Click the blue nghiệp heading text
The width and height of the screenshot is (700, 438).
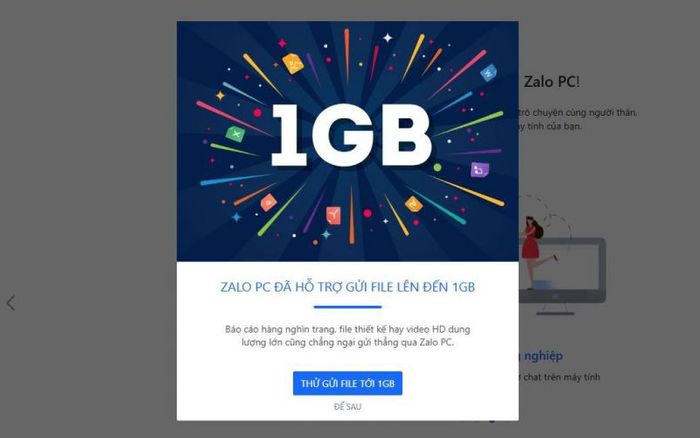click(x=541, y=356)
